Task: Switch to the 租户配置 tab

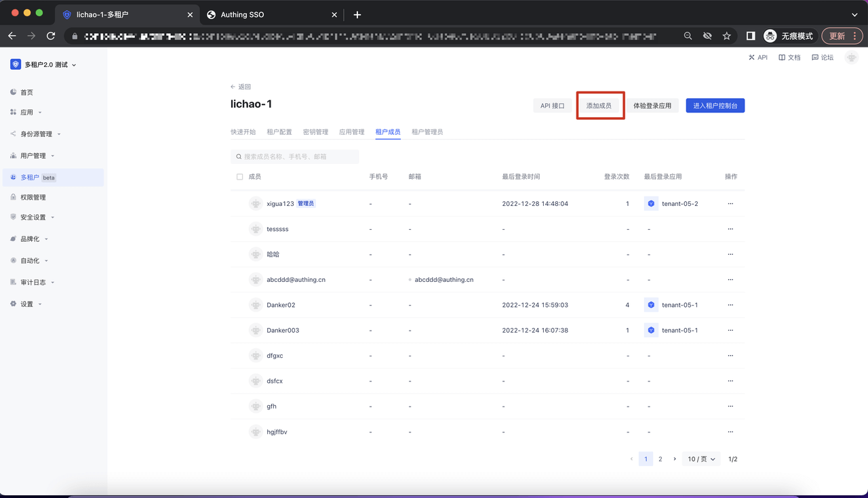Action: (x=279, y=132)
